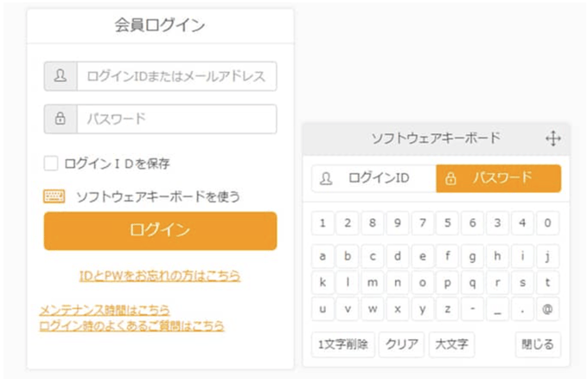
Task: Tap the o key on software keyboard
Action: 423,283
